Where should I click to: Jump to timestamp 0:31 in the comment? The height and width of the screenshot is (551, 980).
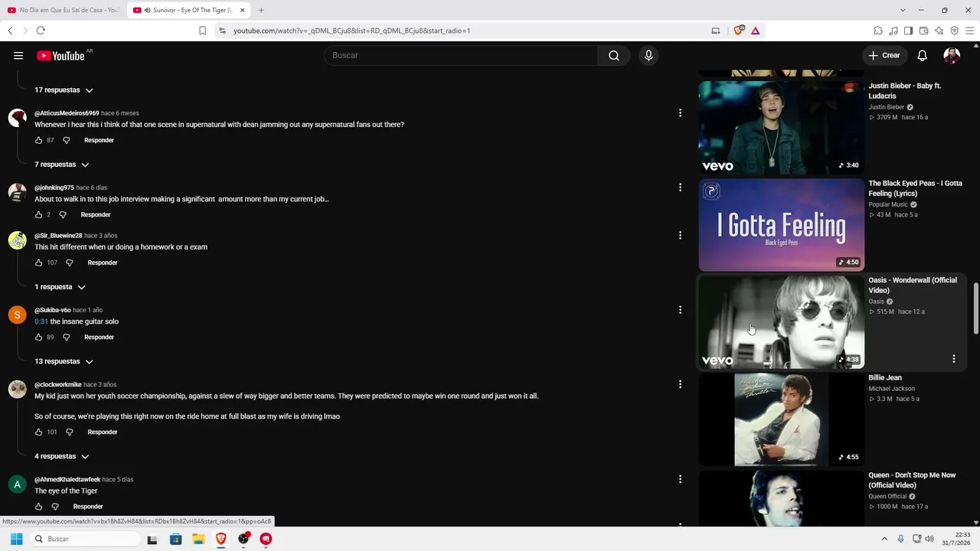(x=41, y=321)
